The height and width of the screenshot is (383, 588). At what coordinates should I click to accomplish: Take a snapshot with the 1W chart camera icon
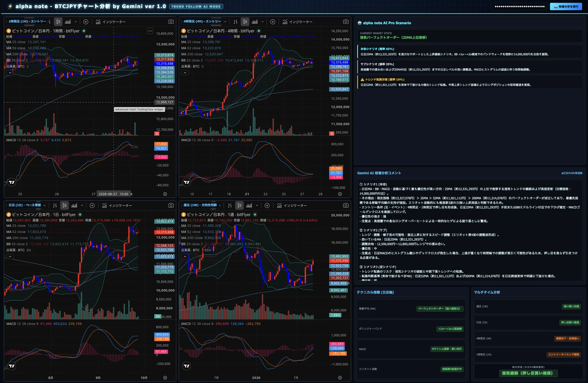pos(346,205)
